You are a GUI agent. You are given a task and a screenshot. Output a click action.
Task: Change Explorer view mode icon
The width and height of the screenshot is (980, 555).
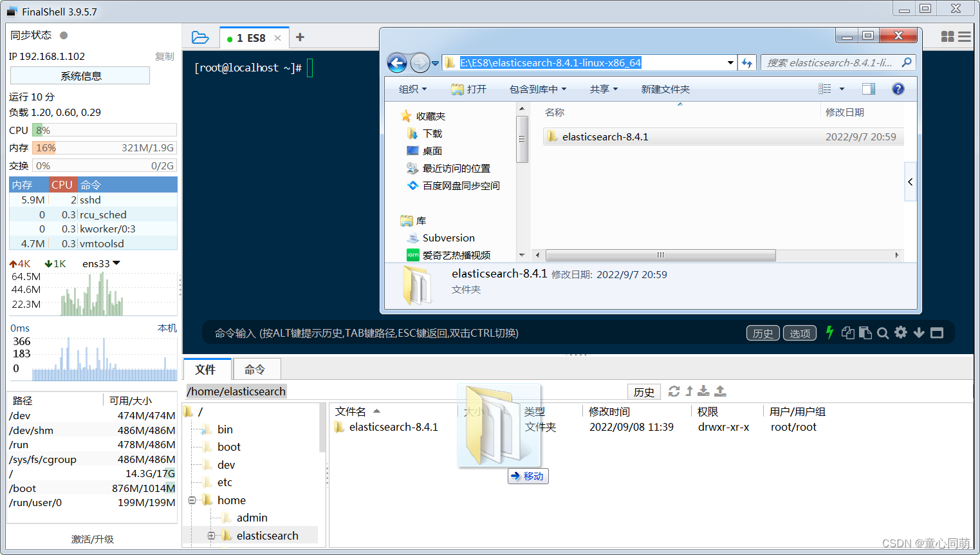825,89
